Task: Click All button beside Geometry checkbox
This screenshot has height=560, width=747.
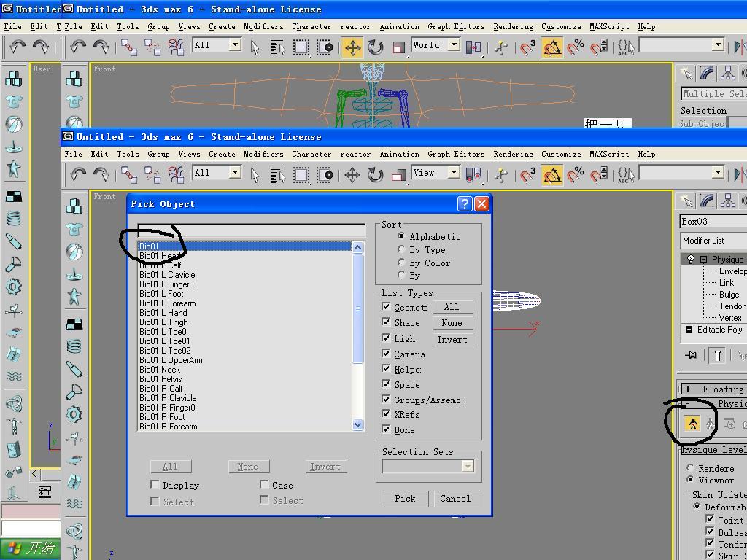Action: [x=452, y=307]
